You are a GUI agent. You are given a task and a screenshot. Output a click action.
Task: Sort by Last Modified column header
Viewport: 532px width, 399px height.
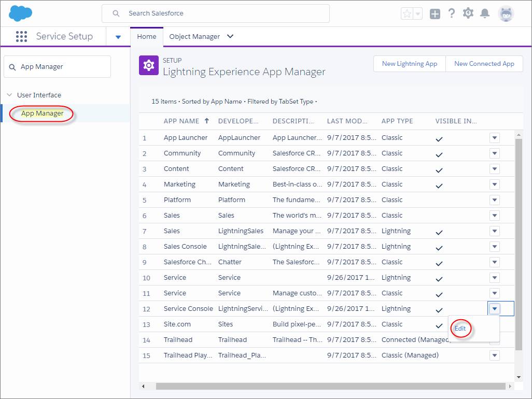tap(347, 121)
